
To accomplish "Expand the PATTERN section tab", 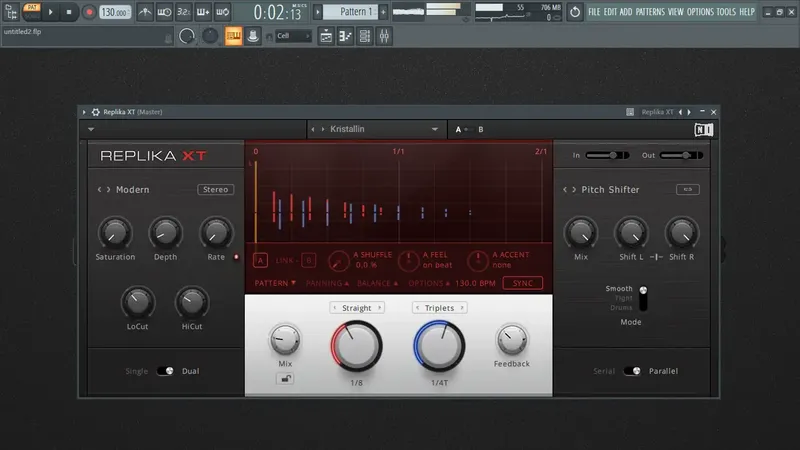I will click(x=275, y=283).
